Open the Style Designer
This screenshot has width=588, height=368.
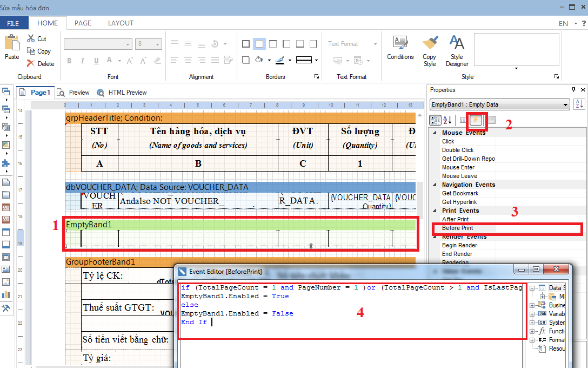[x=457, y=51]
